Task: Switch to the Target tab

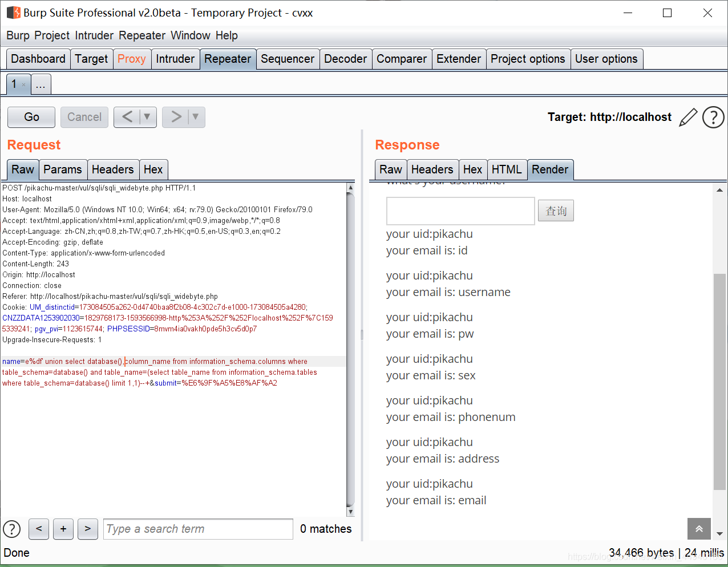Action: (x=91, y=59)
